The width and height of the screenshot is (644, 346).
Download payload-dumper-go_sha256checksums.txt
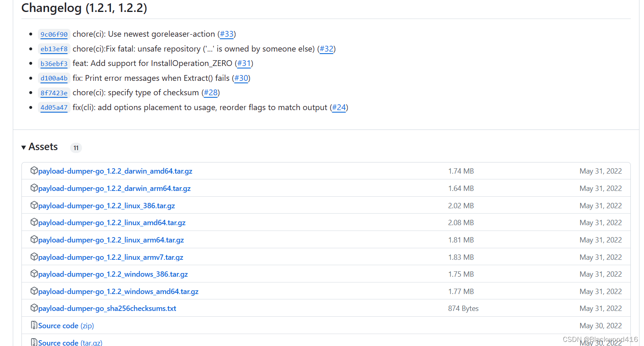107,308
